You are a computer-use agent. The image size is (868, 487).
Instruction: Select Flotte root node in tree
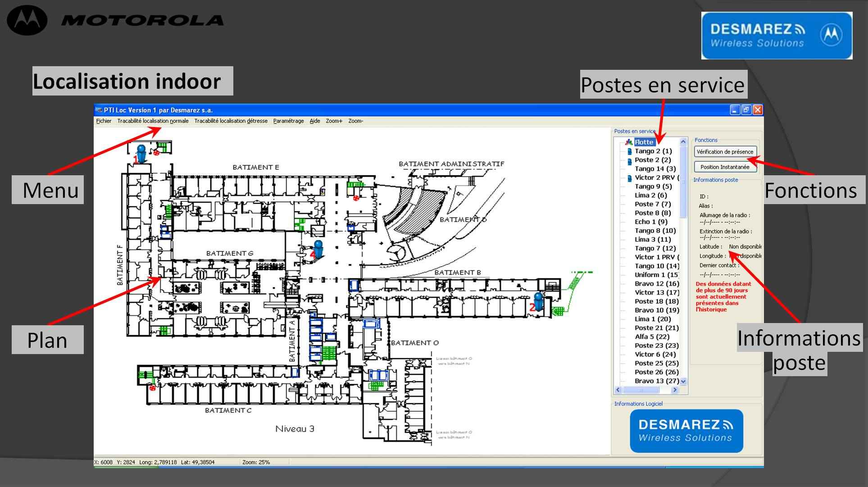(644, 142)
